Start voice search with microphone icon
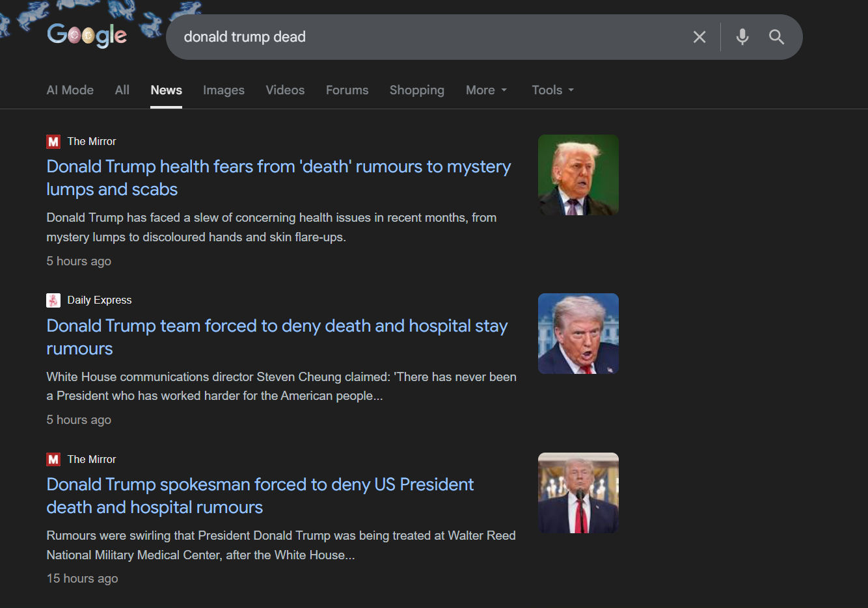This screenshot has width=868, height=608. (x=742, y=37)
